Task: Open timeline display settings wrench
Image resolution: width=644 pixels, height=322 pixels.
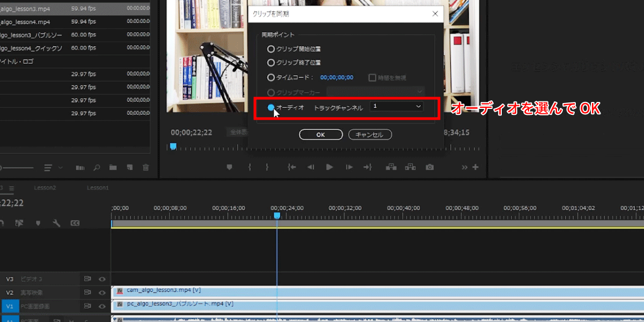Action: pyautogui.click(x=56, y=223)
